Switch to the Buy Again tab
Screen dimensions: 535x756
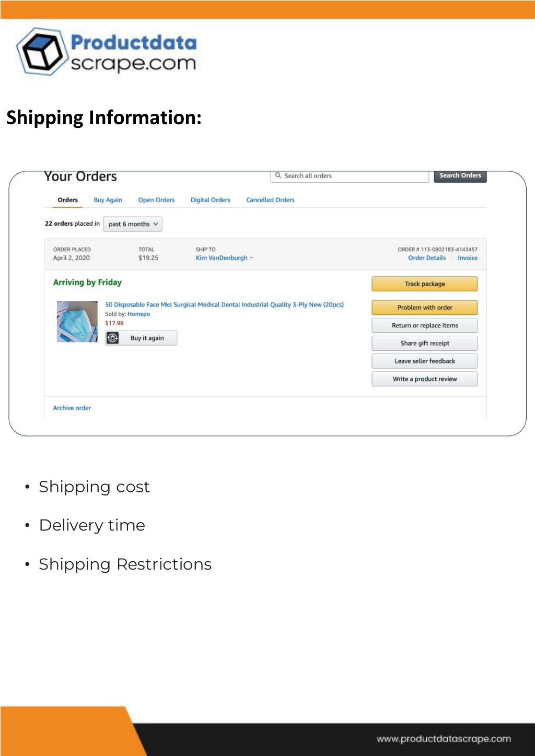108,200
